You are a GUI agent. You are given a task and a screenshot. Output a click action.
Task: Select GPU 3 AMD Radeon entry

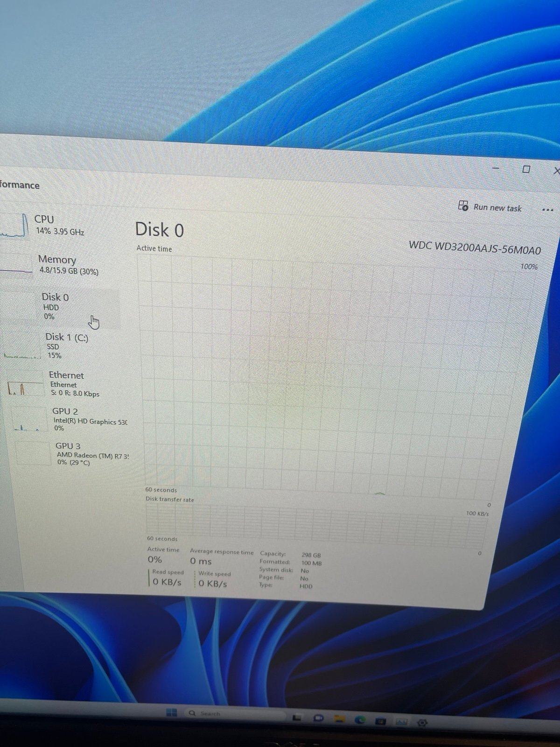point(72,454)
